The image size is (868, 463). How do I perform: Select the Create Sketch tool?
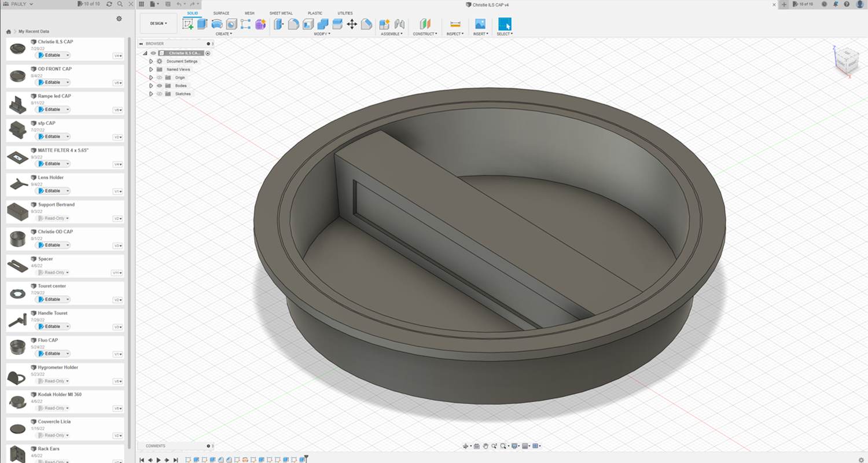click(188, 24)
